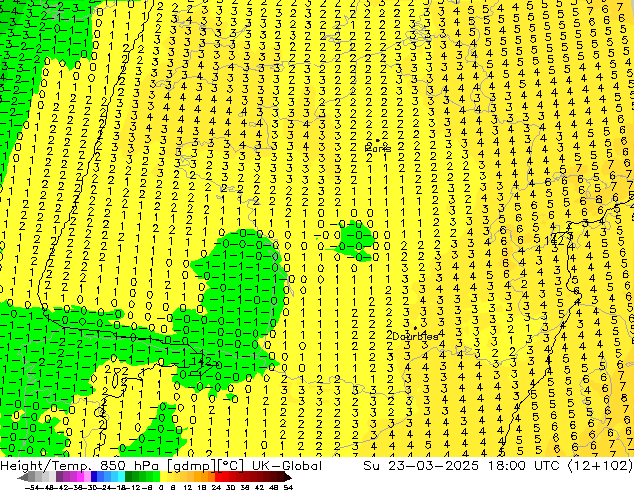Pick the yellow legend swatch
Viewport: 634px width, 490px height.
click(163, 478)
